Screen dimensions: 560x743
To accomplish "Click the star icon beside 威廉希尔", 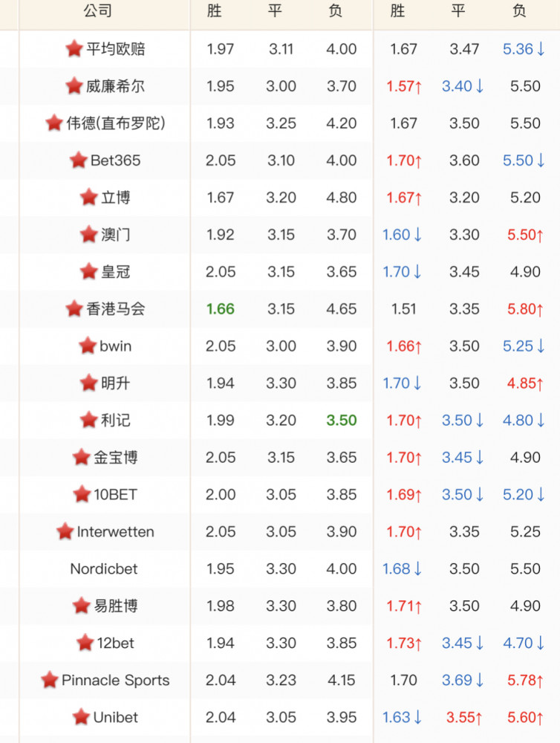I will tap(74, 85).
